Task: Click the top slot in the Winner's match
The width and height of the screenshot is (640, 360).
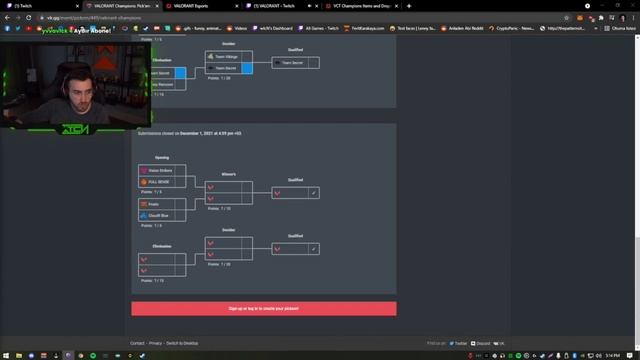Action: [x=224, y=187]
